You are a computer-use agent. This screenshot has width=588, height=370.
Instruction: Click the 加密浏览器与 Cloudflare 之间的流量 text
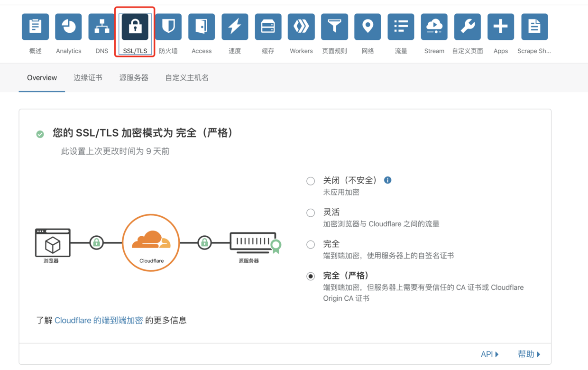[x=381, y=224]
